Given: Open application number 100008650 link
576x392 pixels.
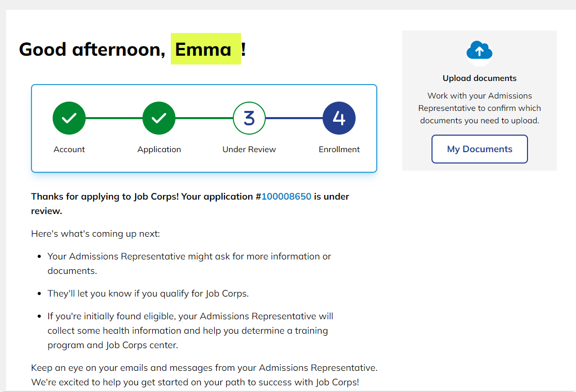Looking at the screenshot, I should [286, 197].
